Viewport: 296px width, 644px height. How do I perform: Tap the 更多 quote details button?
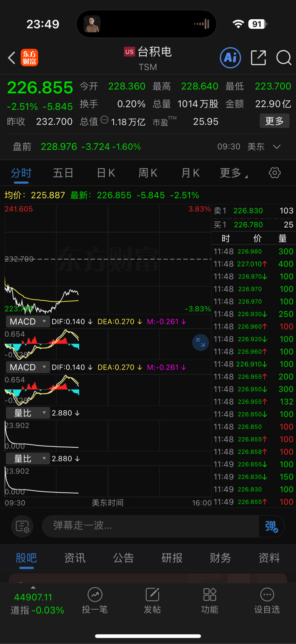(274, 121)
